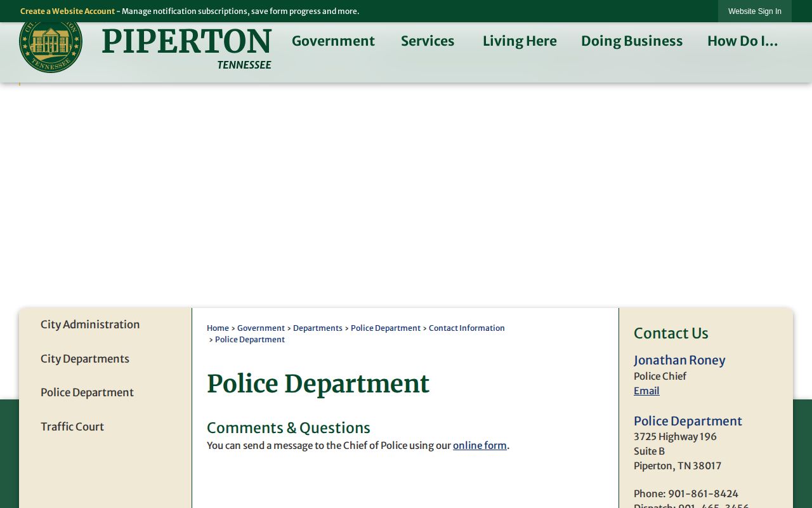Select City Departments in the sidebar

(x=85, y=359)
